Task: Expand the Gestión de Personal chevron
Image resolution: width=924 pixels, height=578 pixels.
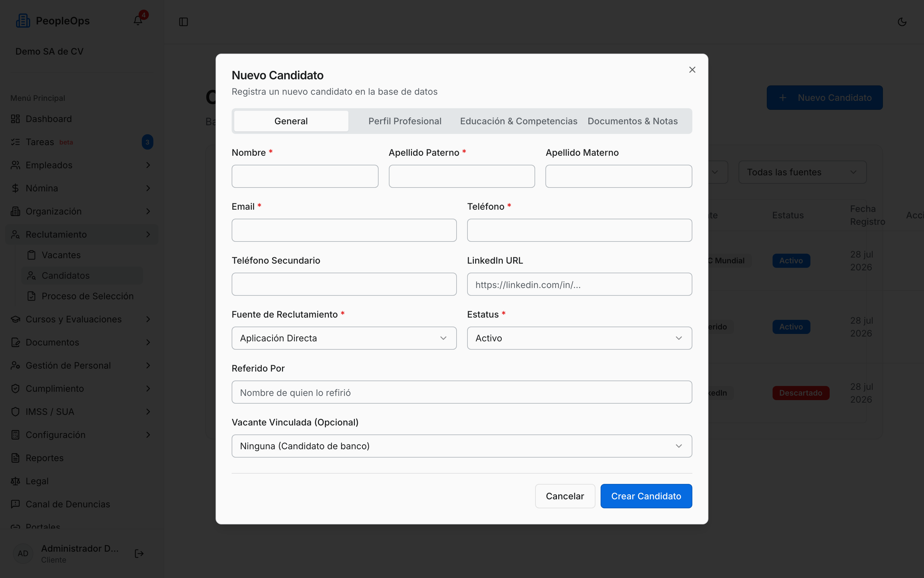Action: coord(148,365)
